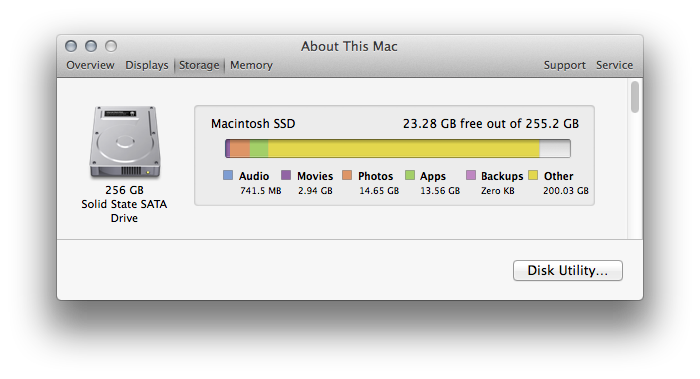Click the purple Movies legend swatch

(286, 175)
